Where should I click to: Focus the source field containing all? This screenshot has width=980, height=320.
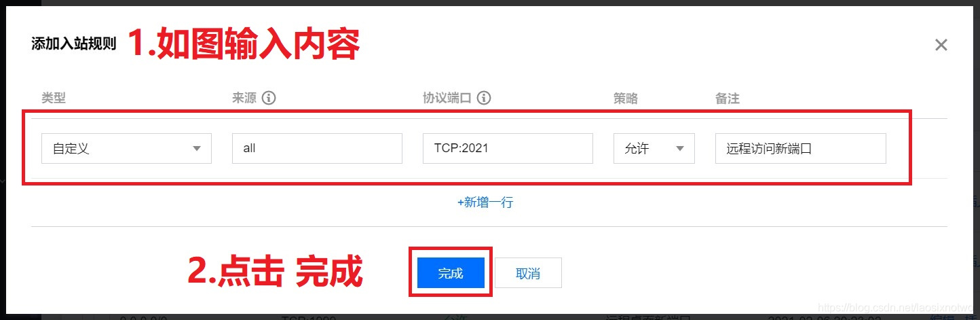point(317,148)
